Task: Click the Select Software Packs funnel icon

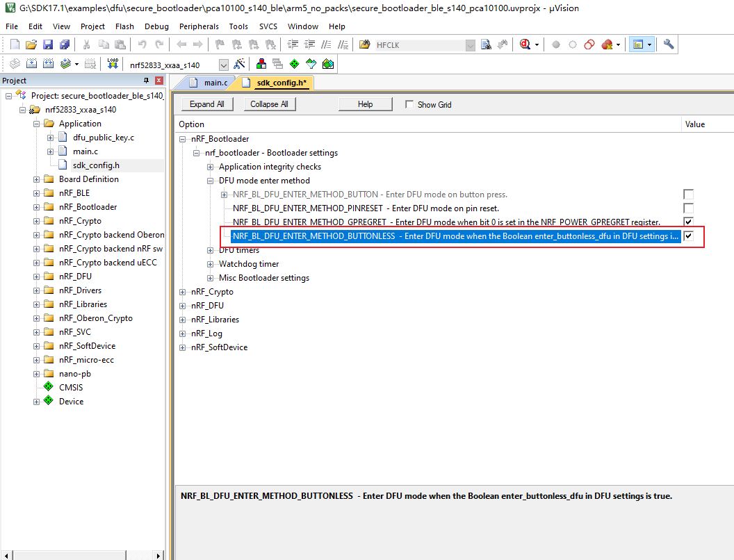Action: click(x=311, y=64)
